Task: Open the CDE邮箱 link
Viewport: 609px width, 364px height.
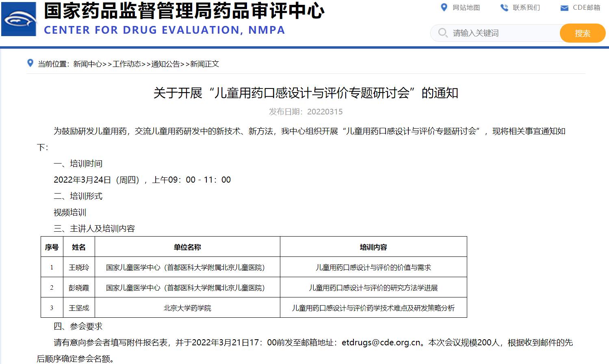Action: point(586,8)
